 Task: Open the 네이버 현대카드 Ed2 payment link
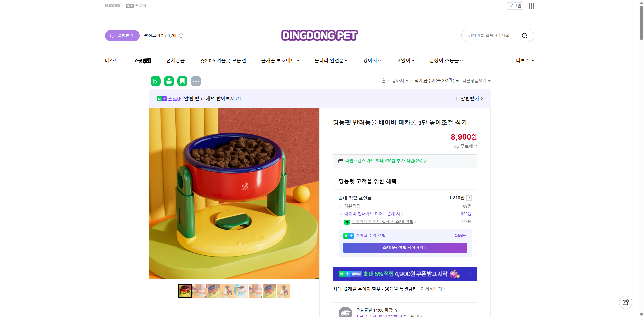pyautogui.click(x=372, y=214)
